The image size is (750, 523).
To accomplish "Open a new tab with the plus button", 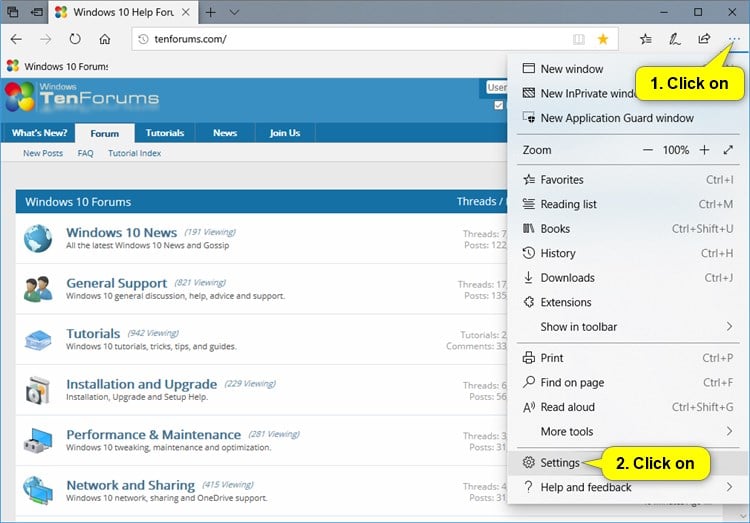I will pos(210,12).
